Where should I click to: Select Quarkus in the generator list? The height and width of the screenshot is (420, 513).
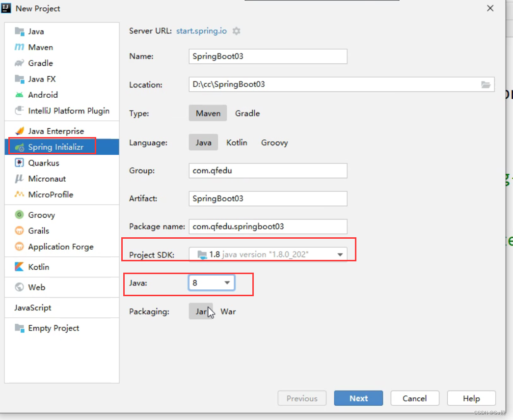point(62,163)
